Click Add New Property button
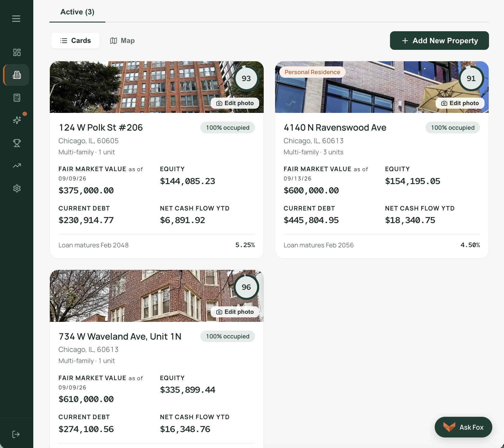 point(439,41)
